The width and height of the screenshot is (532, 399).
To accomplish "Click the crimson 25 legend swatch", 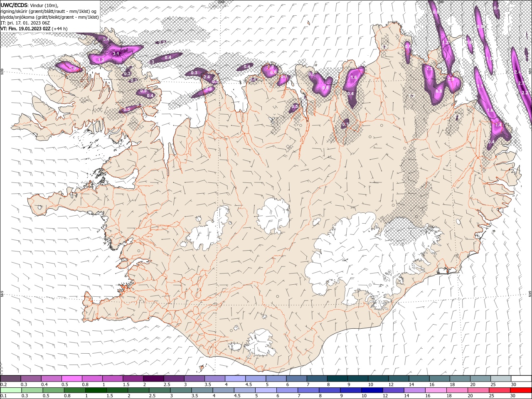I will click(500, 390).
